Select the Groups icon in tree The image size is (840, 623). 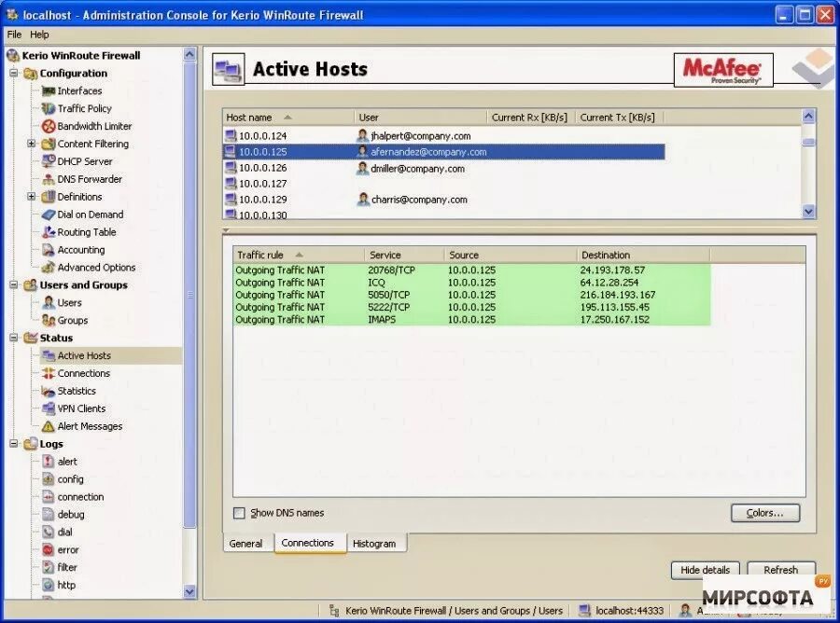(49, 321)
